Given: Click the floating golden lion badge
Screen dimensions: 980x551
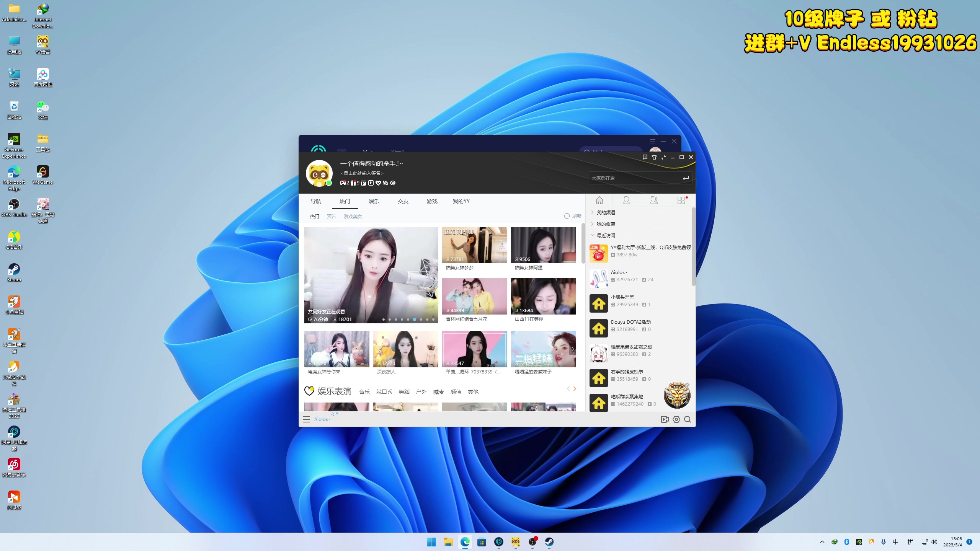Looking at the screenshot, I should 677,395.
